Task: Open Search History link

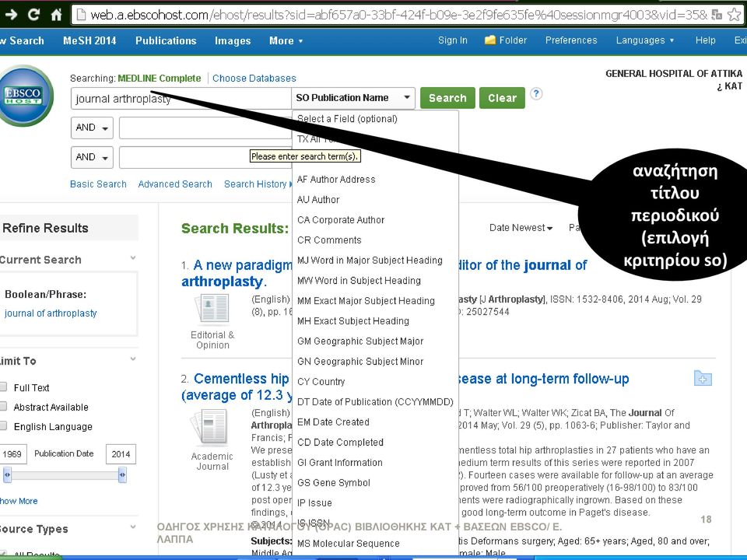Action: pyautogui.click(x=255, y=184)
